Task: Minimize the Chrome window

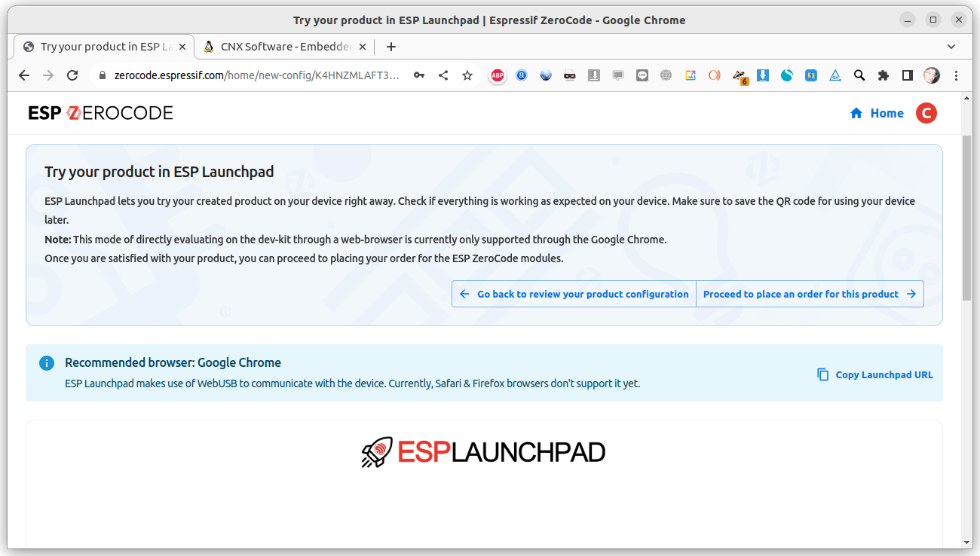Action: (x=908, y=20)
